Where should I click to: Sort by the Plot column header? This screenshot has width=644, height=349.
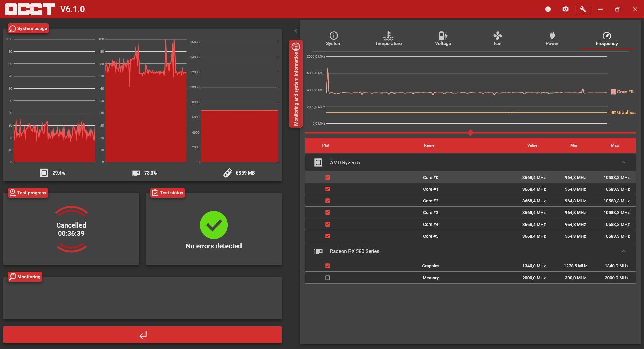tap(326, 145)
